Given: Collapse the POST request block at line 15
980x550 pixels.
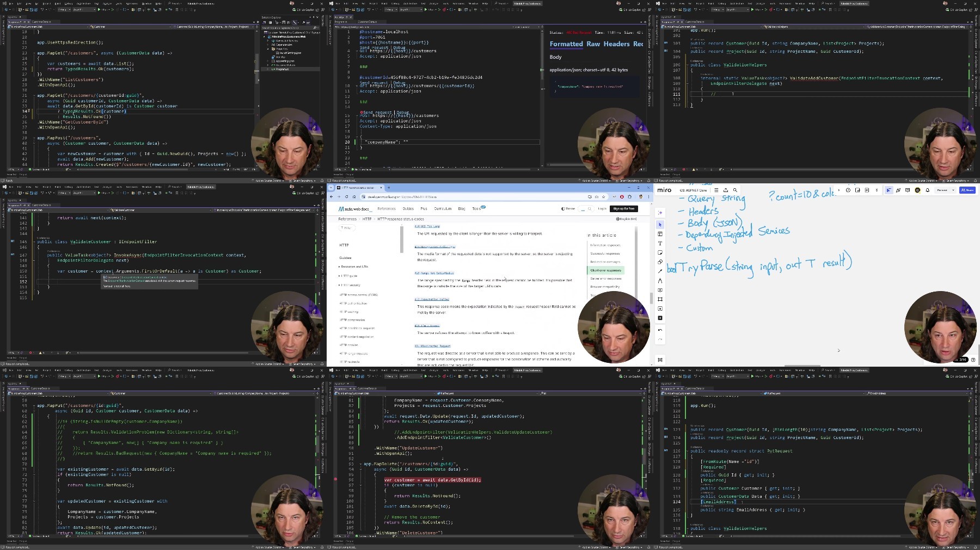Looking at the screenshot, I should pos(357,115).
